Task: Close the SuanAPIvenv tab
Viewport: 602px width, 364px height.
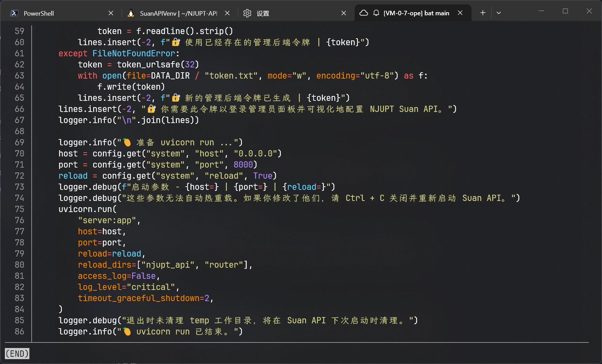Action: click(x=227, y=13)
